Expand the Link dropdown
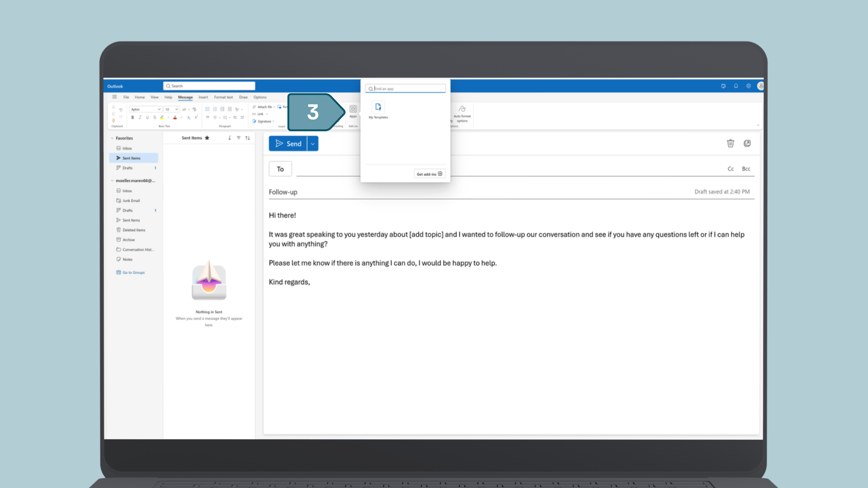This screenshot has height=488, width=868. coord(267,114)
